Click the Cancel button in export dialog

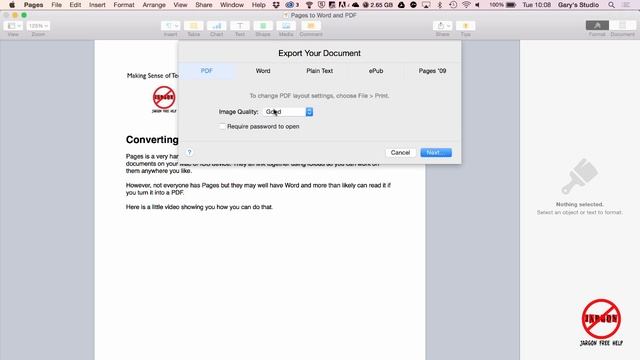400,153
